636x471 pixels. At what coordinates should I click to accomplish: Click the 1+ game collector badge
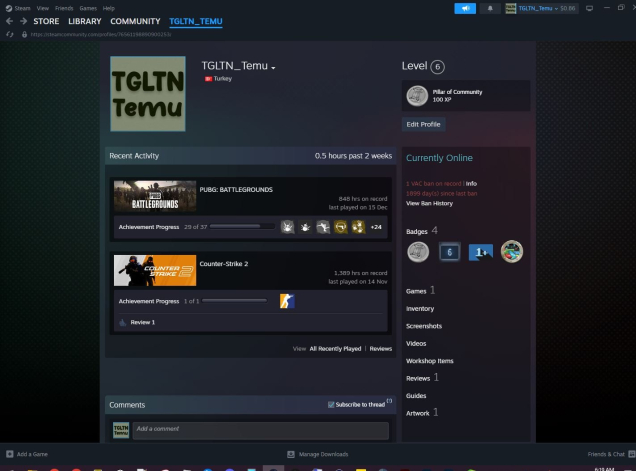tap(480, 252)
